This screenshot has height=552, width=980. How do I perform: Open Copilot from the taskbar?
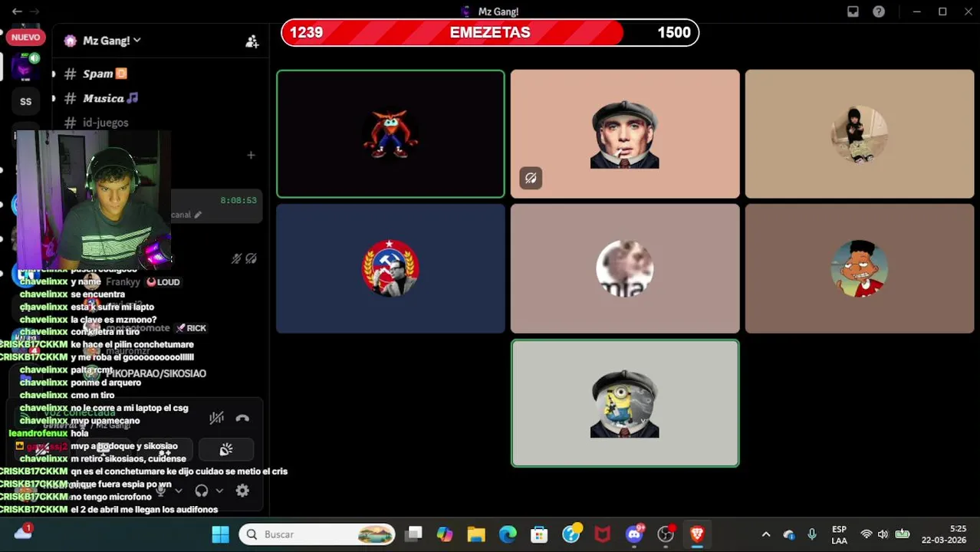(445, 534)
